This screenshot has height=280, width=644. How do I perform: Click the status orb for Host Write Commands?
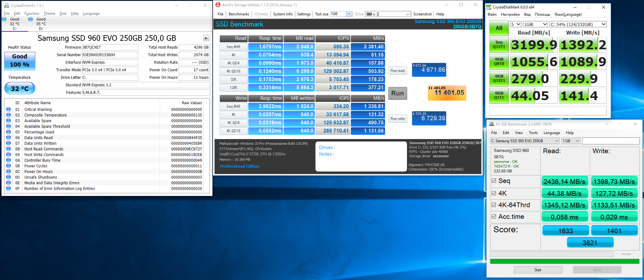8,154
